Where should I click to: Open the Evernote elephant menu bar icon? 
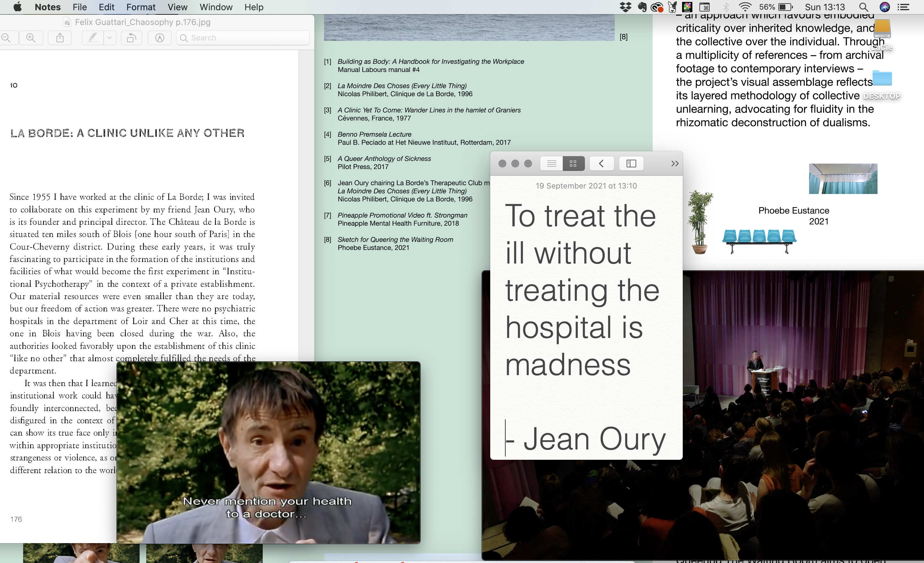[x=642, y=7]
